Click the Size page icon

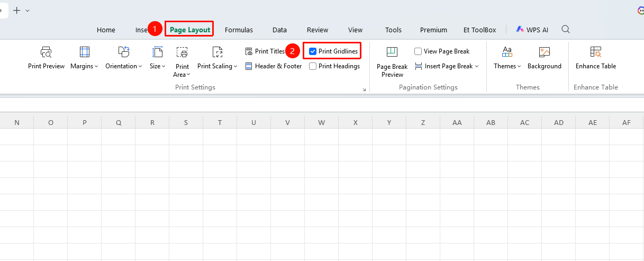point(157,52)
